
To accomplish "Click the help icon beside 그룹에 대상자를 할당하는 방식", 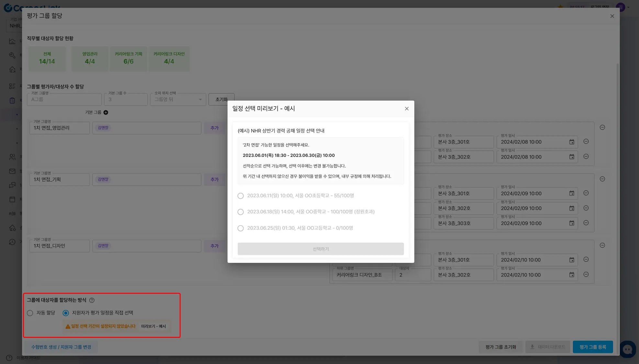I will (92, 300).
